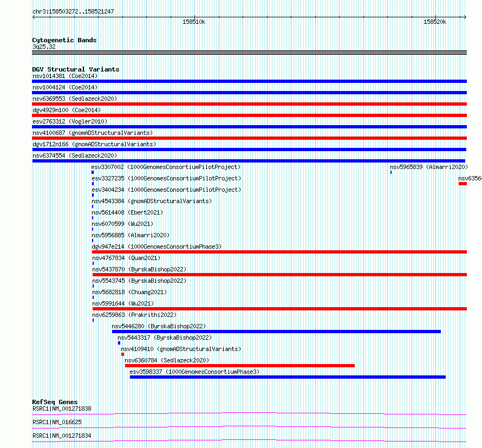Select esv3327235 pilot project variant label

click(166, 178)
